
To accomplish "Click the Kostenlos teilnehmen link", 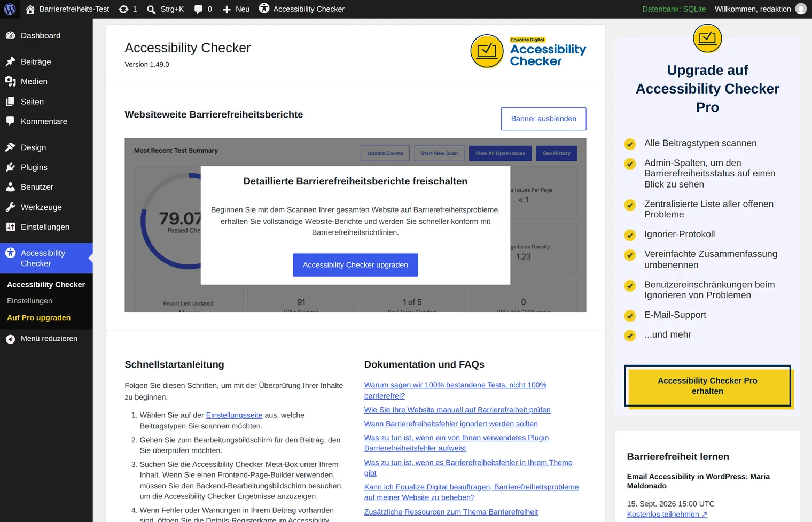I will tap(667, 514).
